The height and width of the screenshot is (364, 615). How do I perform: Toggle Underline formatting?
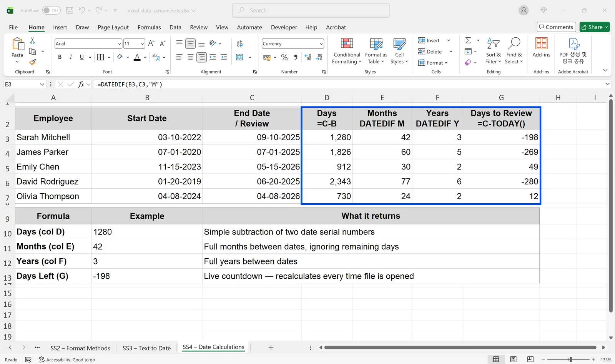(81, 57)
